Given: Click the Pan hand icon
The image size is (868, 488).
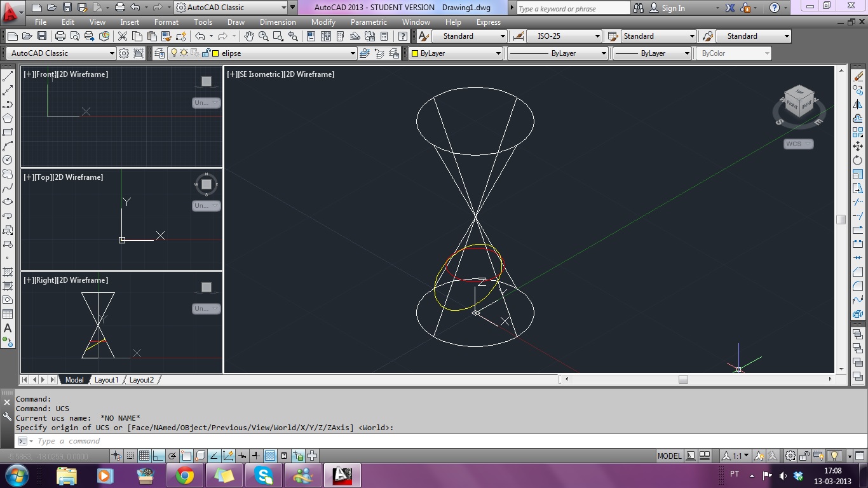Looking at the screenshot, I should 248,36.
